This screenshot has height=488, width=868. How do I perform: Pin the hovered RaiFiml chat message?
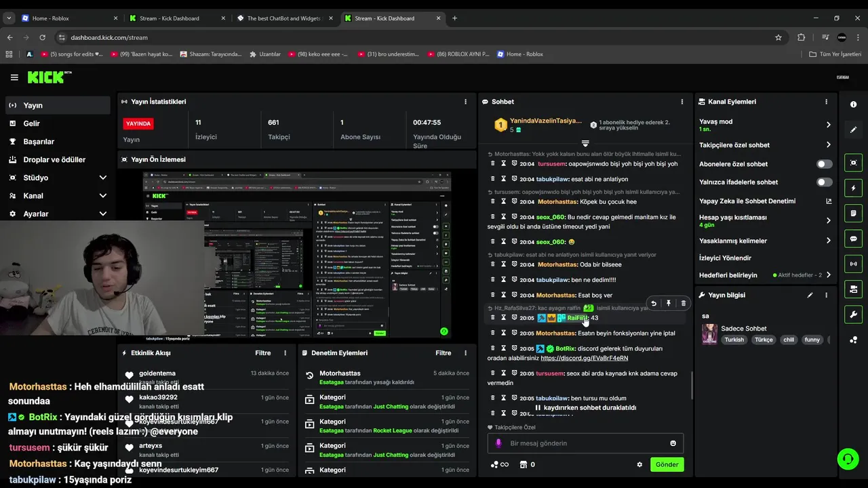[x=668, y=304]
